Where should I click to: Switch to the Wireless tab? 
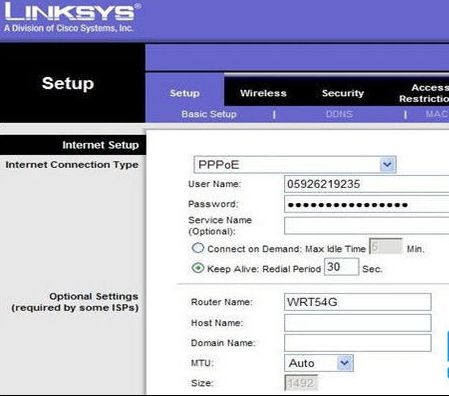tap(263, 93)
